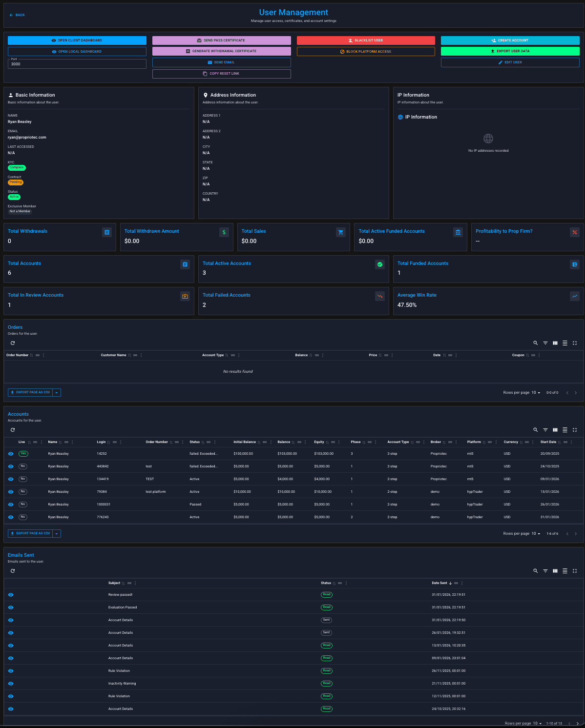Toggle filters in the Orders table
Image resolution: width=585 pixels, height=728 pixels.
tap(545, 343)
